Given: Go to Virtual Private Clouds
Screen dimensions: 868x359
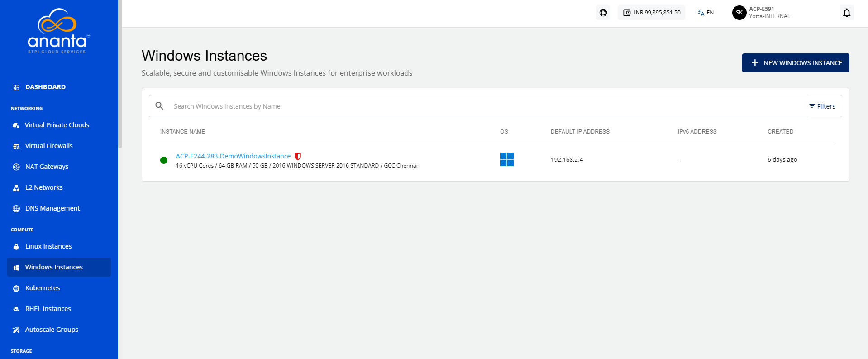Looking at the screenshot, I should pyautogui.click(x=59, y=125).
